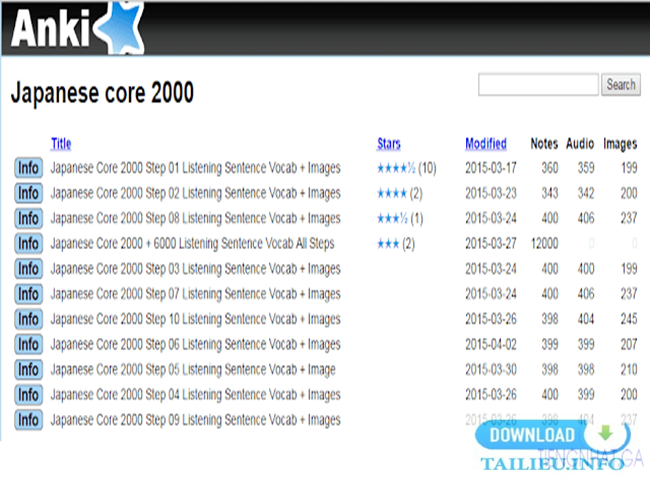Click images count 245
This screenshot has height=480, width=650.
click(x=629, y=319)
